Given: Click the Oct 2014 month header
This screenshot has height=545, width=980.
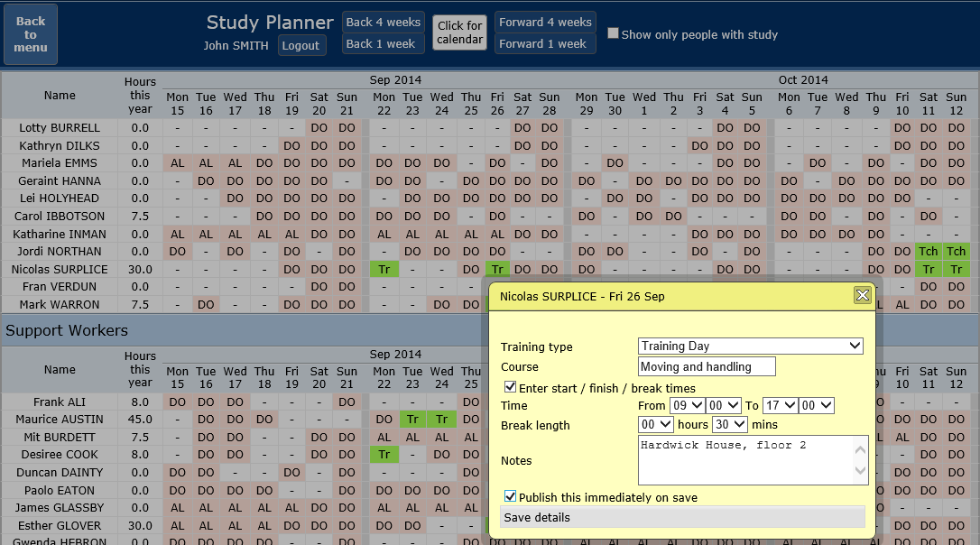Looking at the screenshot, I should point(803,80).
